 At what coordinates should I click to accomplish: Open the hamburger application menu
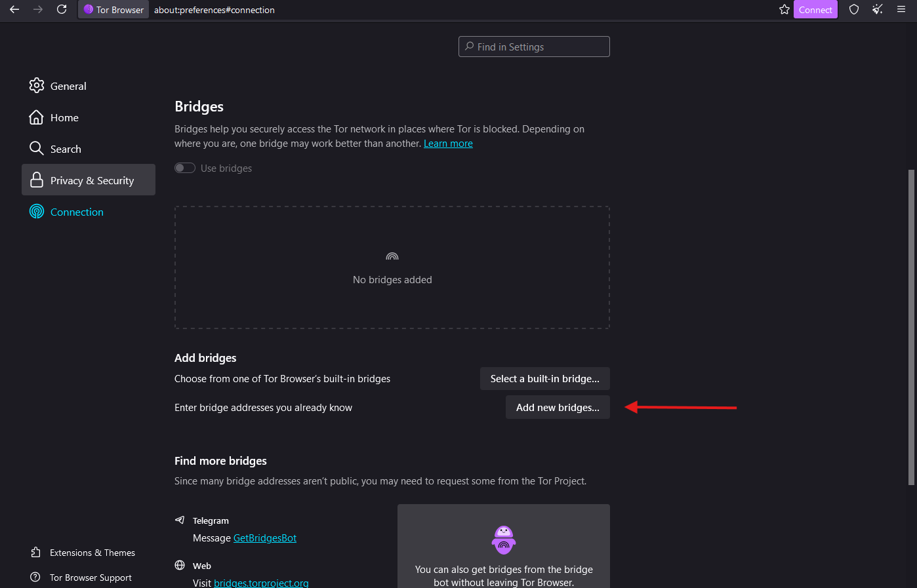pos(901,10)
